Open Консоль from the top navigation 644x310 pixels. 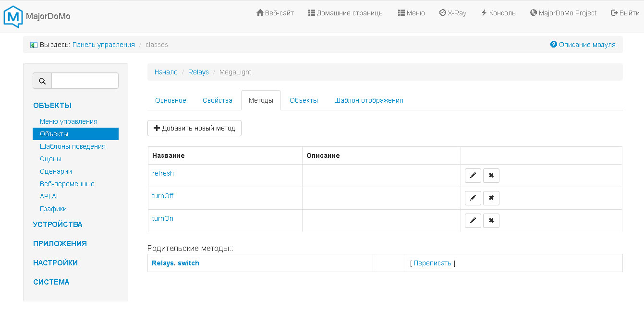(x=498, y=13)
